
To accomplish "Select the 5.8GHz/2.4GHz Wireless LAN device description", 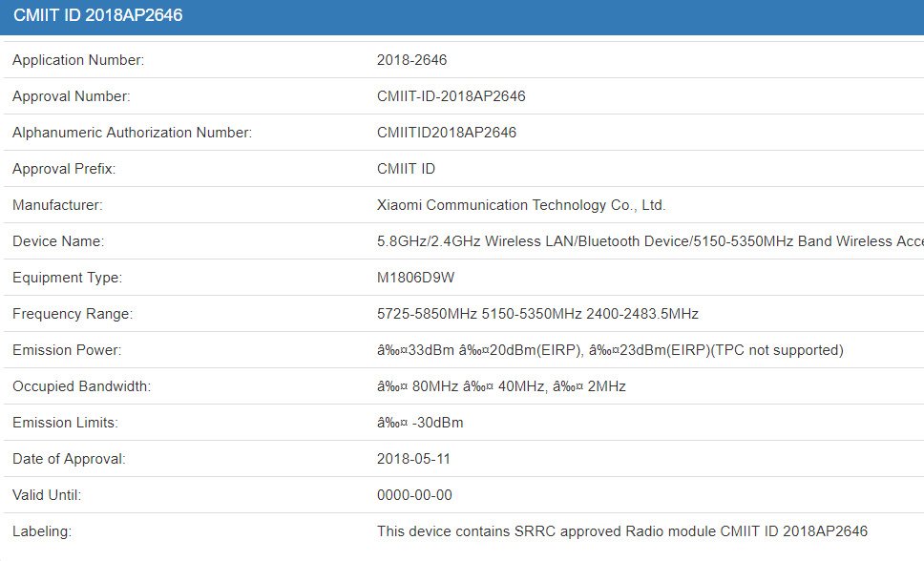I will [x=649, y=241].
